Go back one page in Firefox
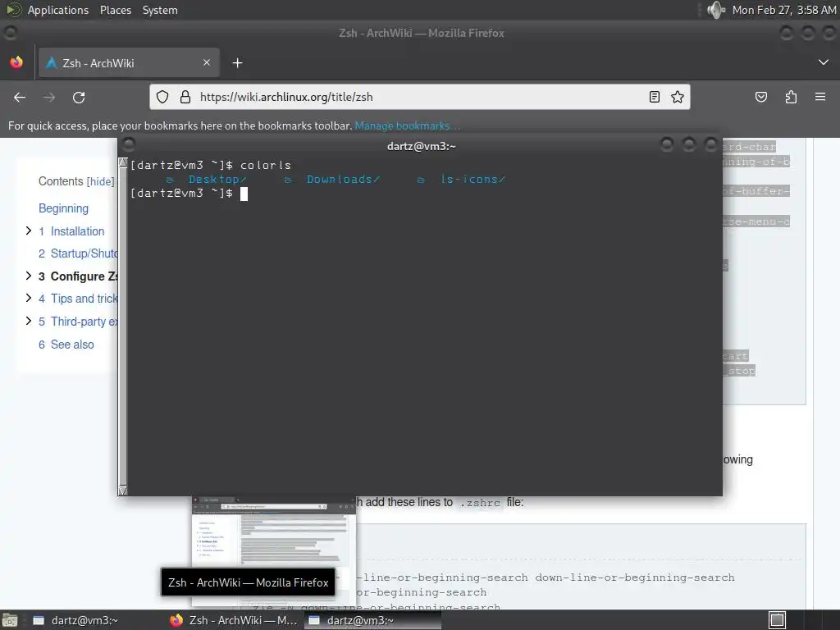This screenshot has height=630, width=840. (x=20, y=97)
